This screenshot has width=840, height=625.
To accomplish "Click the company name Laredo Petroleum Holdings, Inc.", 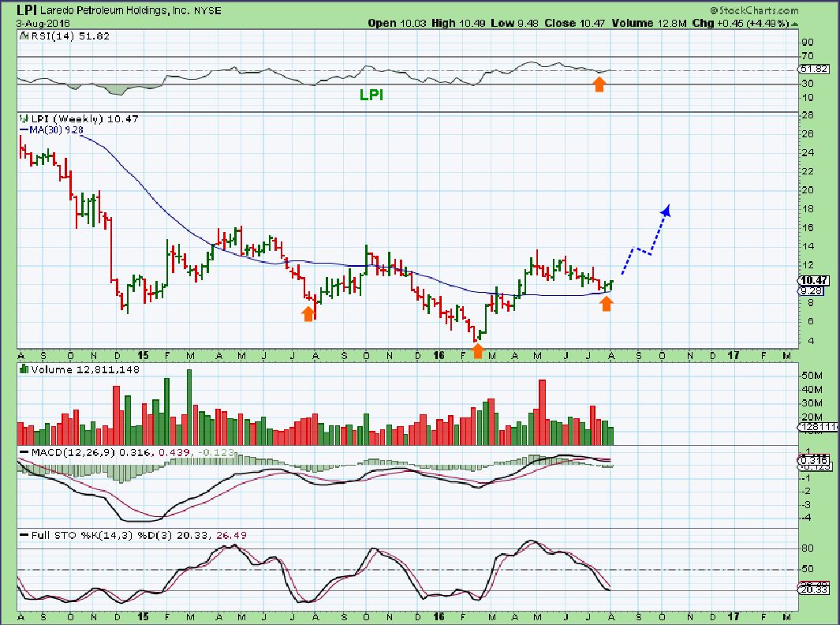I will (114, 10).
